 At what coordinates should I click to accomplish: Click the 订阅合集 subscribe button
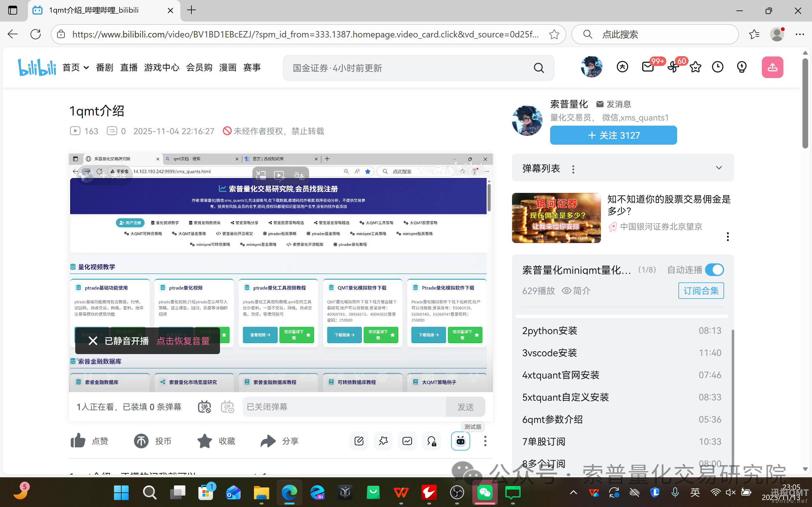click(x=701, y=291)
